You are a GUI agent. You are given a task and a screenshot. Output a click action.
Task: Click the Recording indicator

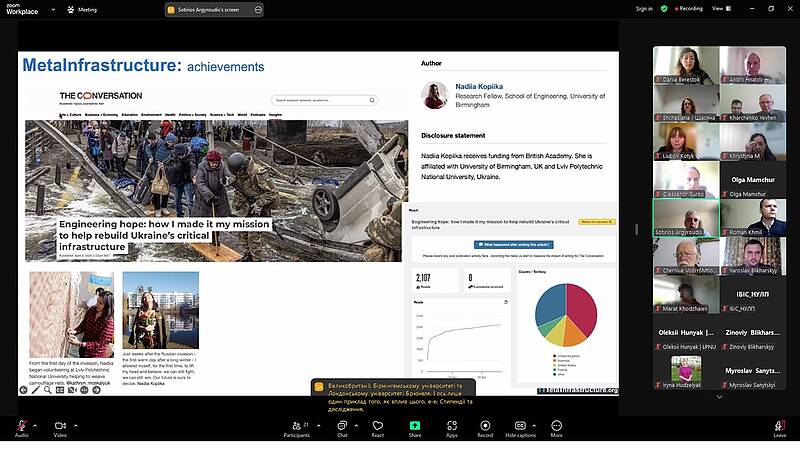pyautogui.click(x=689, y=9)
